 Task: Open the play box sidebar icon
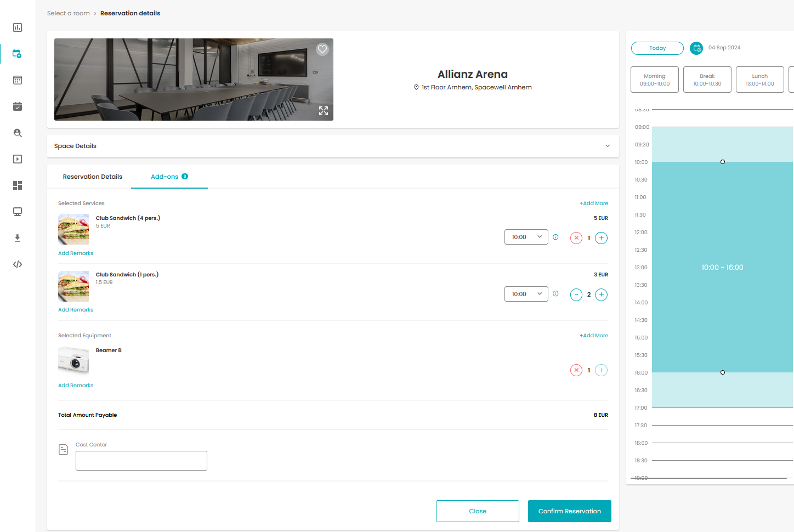click(18, 159)
